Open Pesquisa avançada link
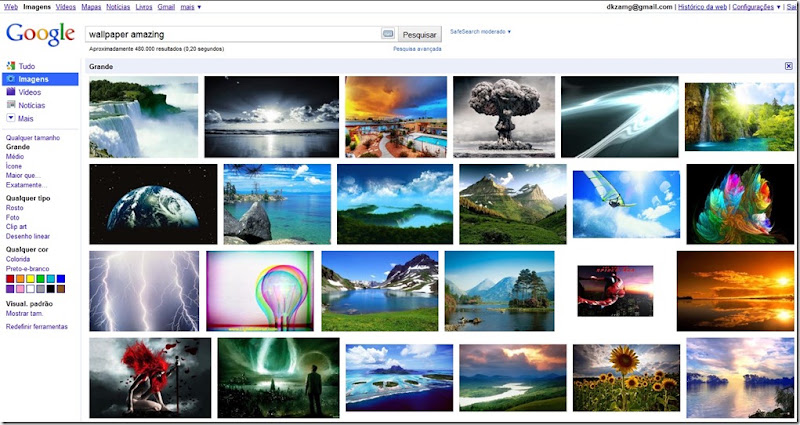This screenshot has width=800, height=425. (x=417, y=49)
